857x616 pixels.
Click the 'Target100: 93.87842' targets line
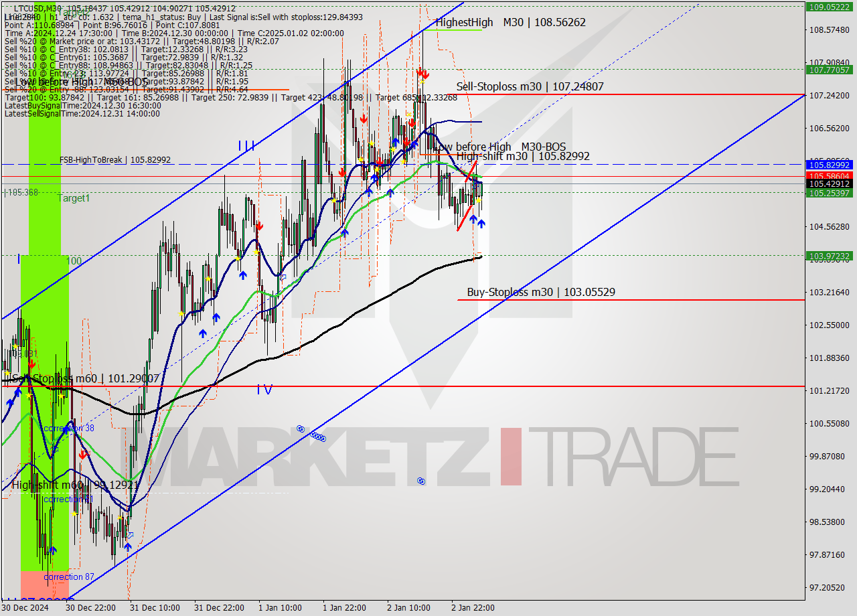tap(231, 97)
